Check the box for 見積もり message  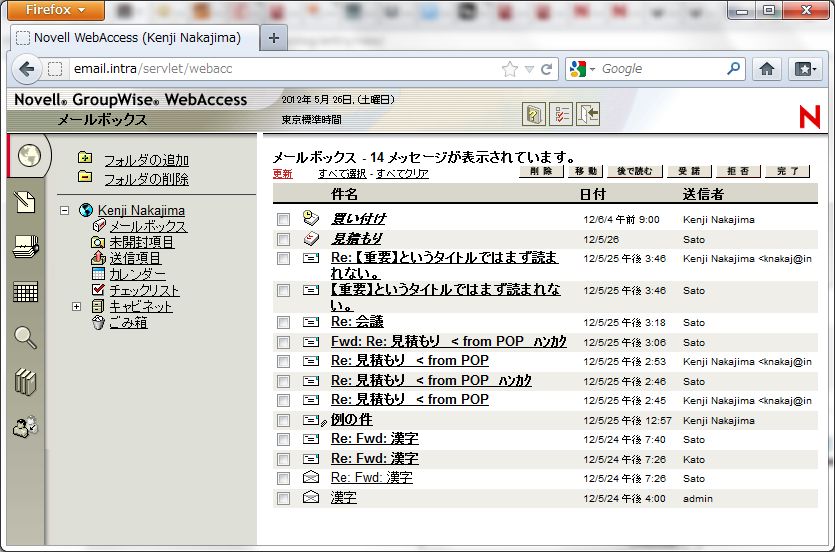(283, 240)
